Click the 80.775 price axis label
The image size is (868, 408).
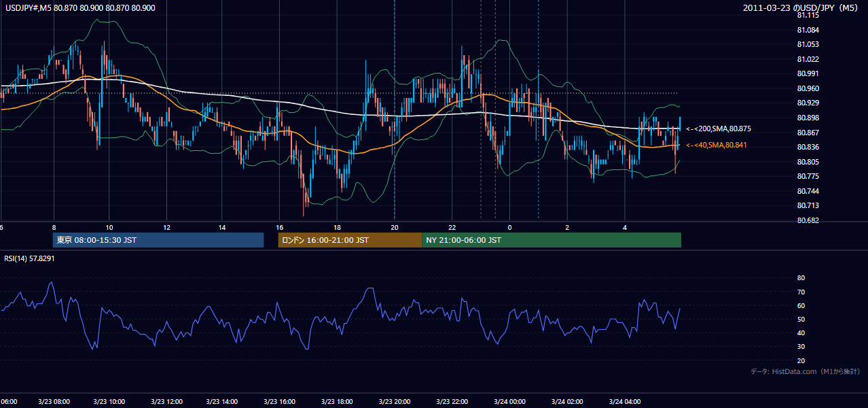click(808, 176)
